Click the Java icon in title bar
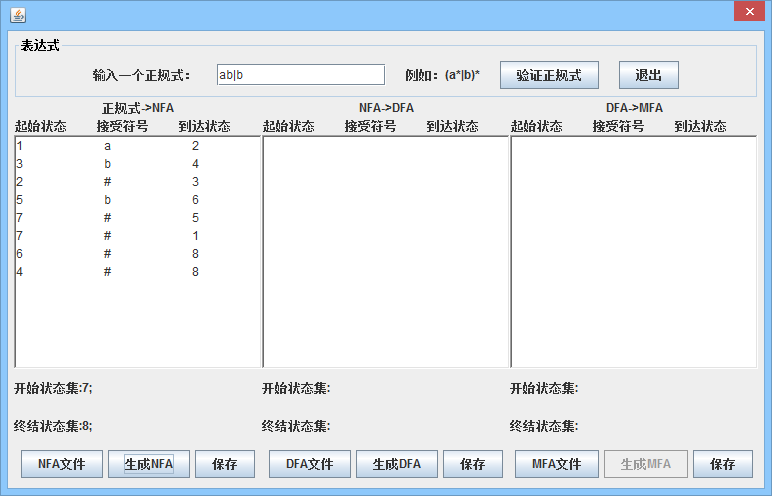 [18, 15]
